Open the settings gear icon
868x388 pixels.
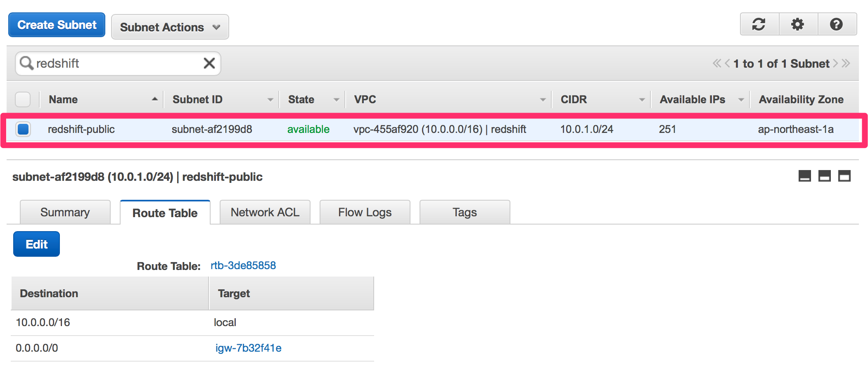coord(798,24)
